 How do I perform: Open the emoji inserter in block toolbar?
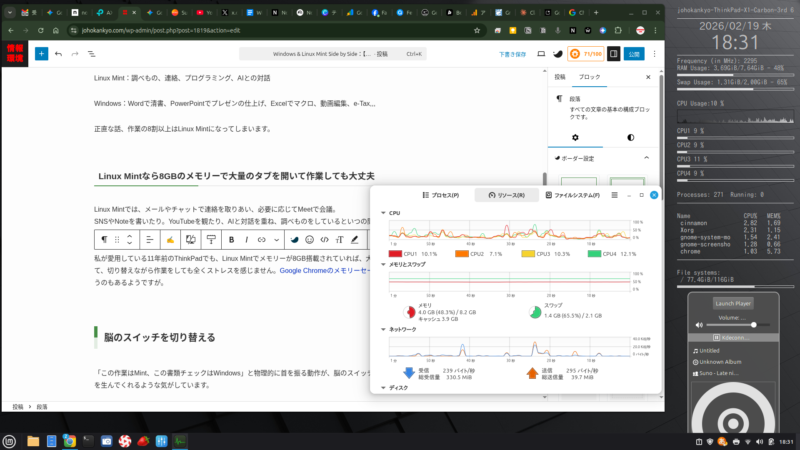[x=309, y=240]
